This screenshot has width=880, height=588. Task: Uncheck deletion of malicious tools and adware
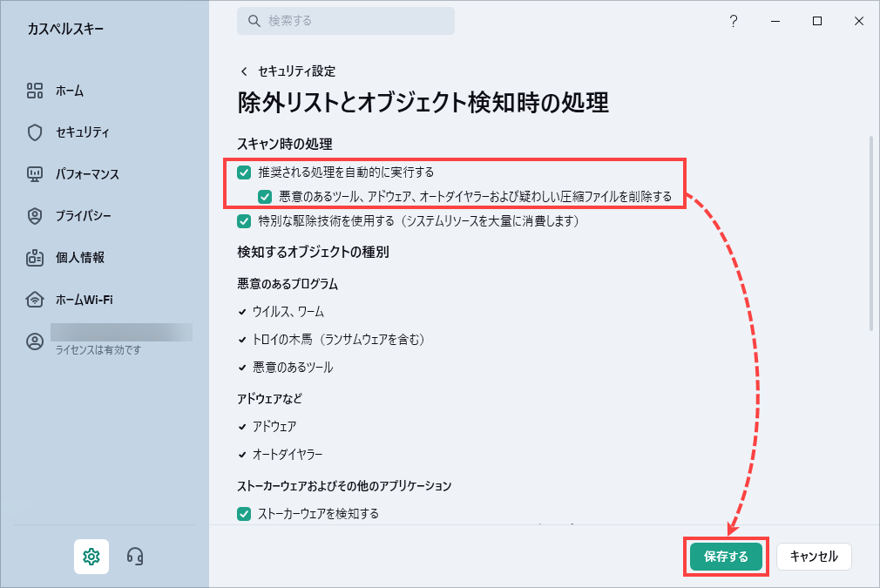click(x=264, y=195)
